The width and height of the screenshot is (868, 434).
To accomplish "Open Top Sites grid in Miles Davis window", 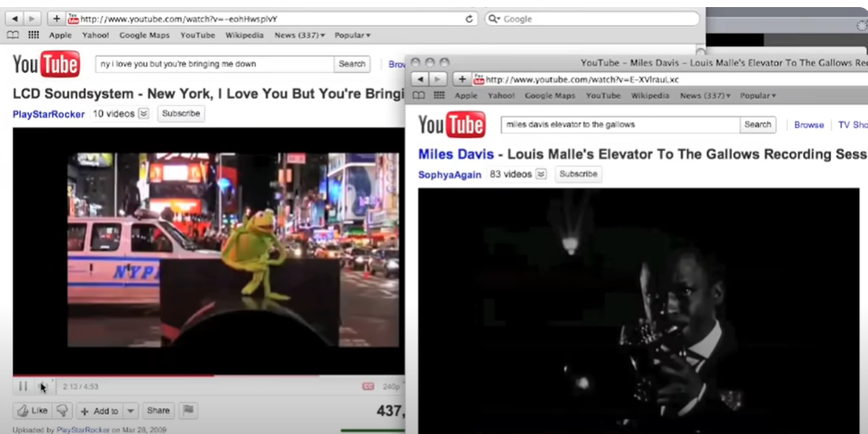I will tap(440, 96).
